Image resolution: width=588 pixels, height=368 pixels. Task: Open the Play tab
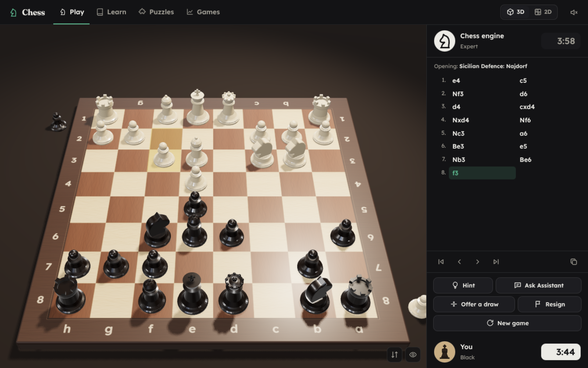pos(72,12)
